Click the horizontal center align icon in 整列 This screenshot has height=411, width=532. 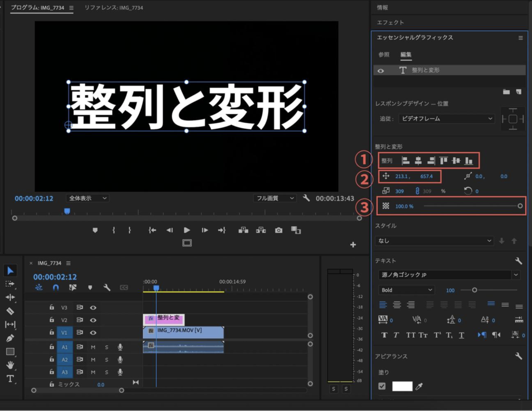[x=418, y=161]
